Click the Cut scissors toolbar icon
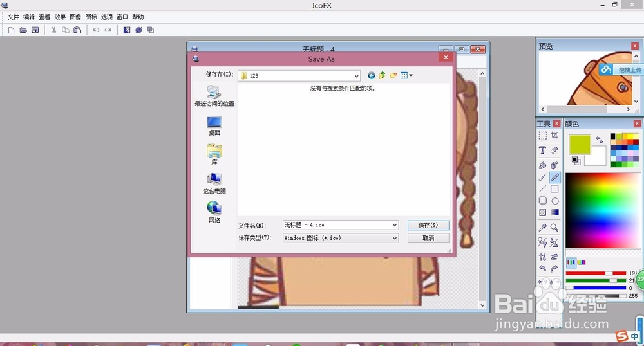The image size is (644, 346). coord(53,30)
